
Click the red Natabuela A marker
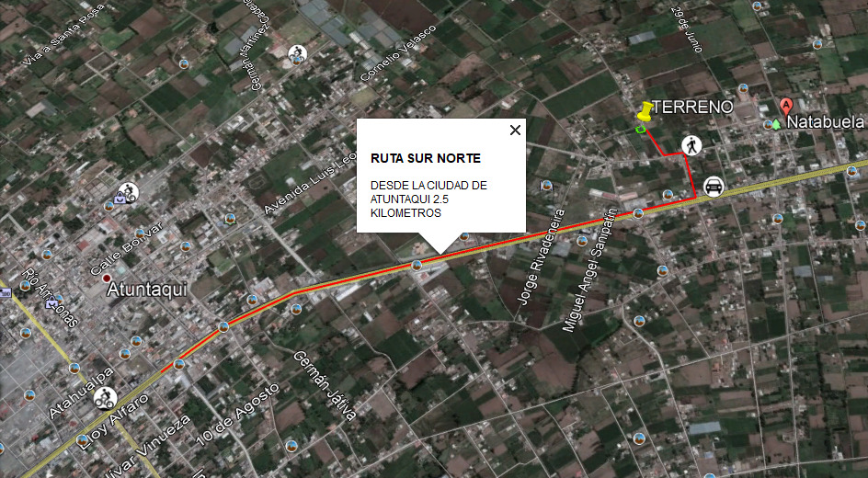785,106
